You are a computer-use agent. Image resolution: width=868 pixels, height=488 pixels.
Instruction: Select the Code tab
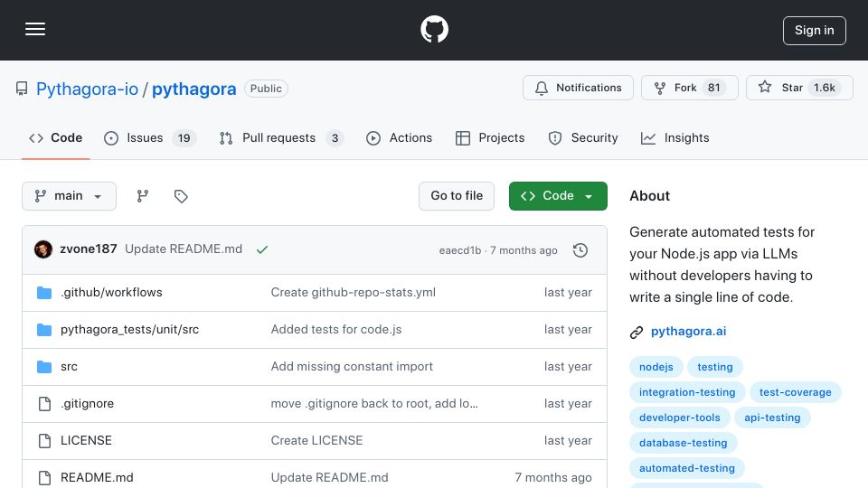55,137
